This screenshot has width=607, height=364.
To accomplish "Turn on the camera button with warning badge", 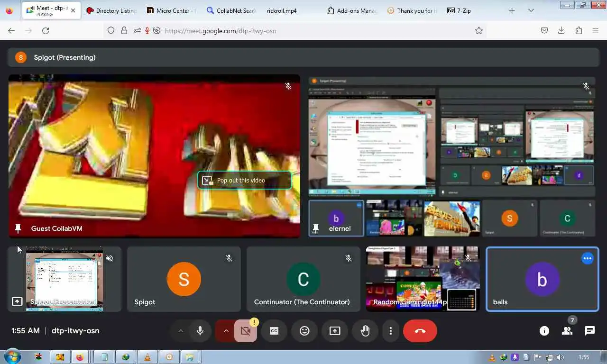I will [x=246, y=331].
